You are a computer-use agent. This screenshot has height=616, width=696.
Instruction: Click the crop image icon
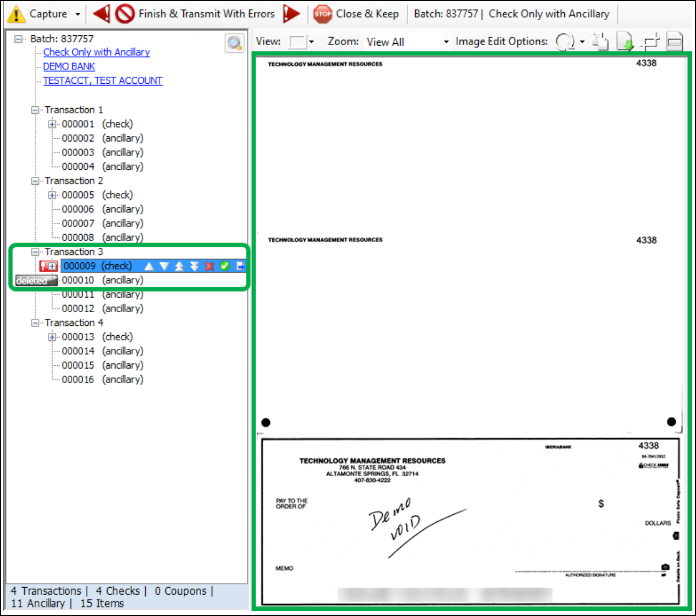651,42
